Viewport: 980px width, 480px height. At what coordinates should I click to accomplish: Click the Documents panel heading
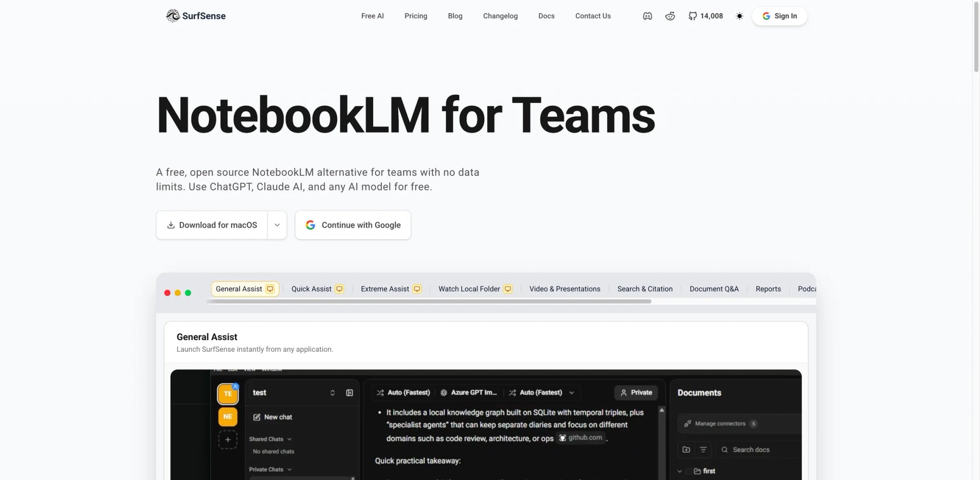[x=699, y=393]
